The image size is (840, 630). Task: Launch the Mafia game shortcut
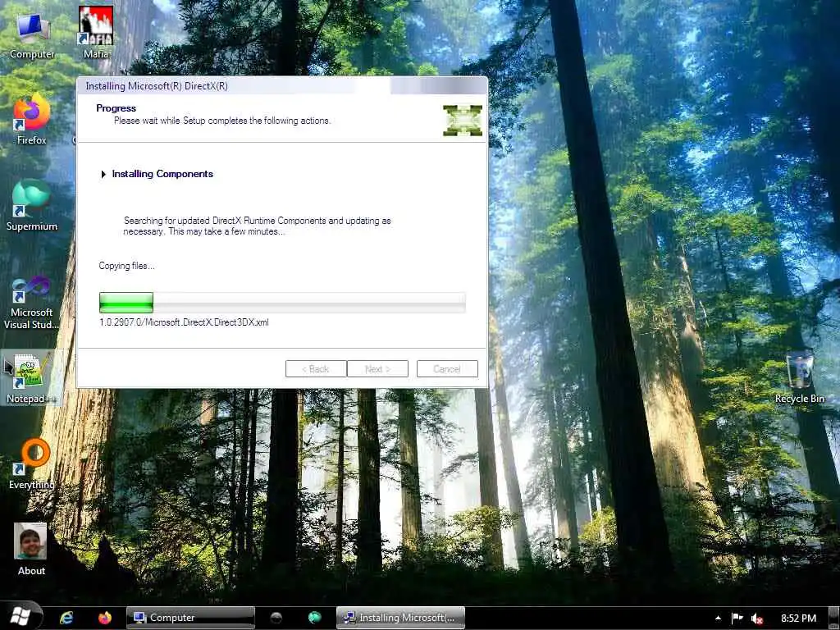click(x=96, y=32)
